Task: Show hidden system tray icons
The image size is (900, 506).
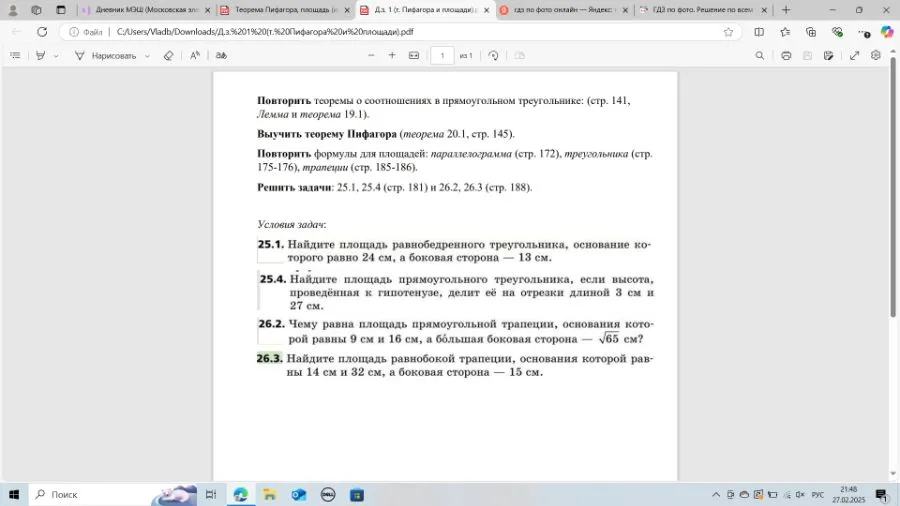Action: (716, 495)
